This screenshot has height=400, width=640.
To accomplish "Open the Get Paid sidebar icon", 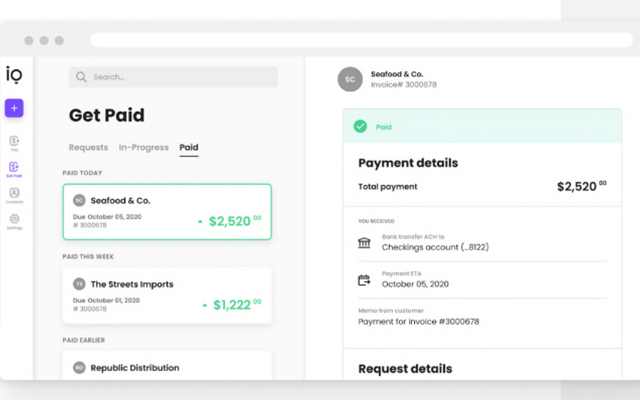I will [14, 167].
